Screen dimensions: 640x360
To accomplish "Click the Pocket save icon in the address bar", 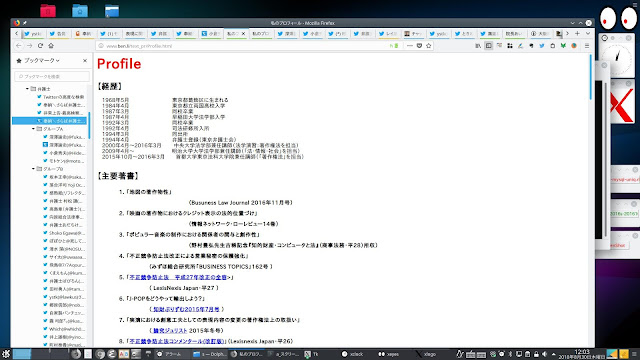I will click(419, 46).
